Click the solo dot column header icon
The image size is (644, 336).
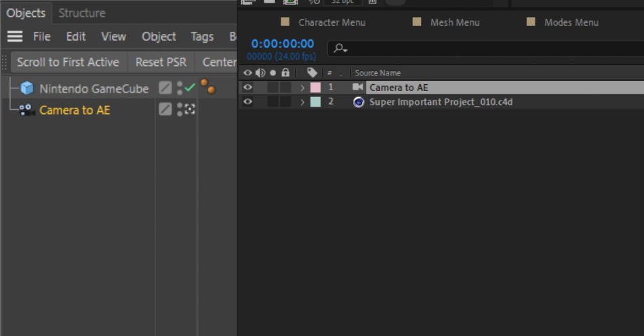point(273,73)
